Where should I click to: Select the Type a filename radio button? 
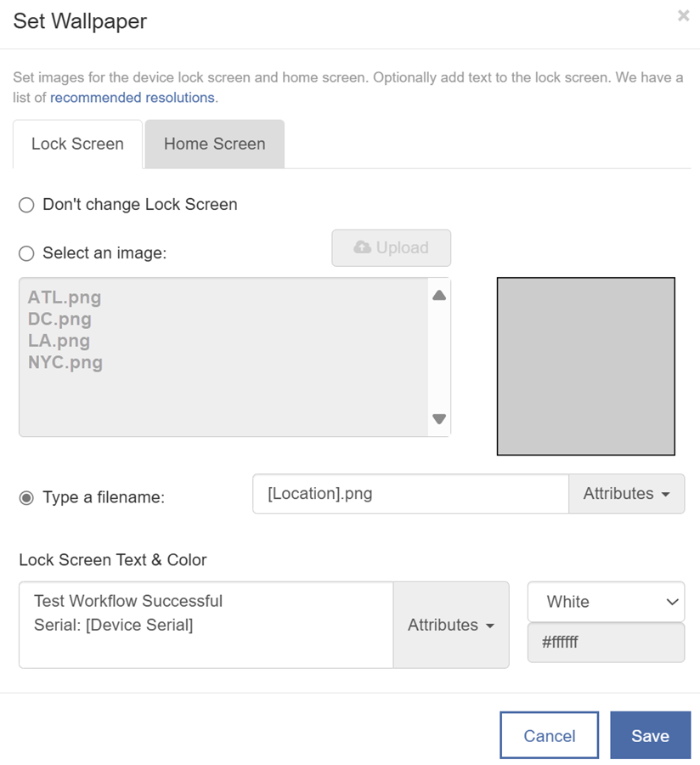[26, 498]
